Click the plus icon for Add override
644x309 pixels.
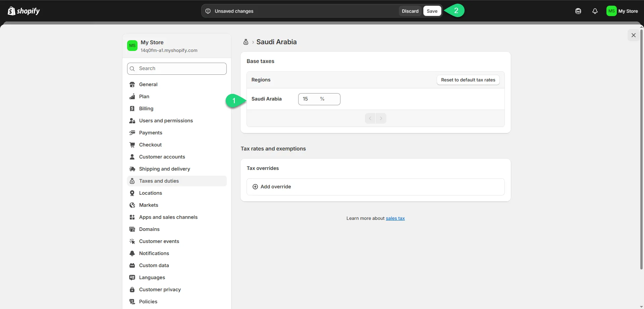click(x=255, y=187)
